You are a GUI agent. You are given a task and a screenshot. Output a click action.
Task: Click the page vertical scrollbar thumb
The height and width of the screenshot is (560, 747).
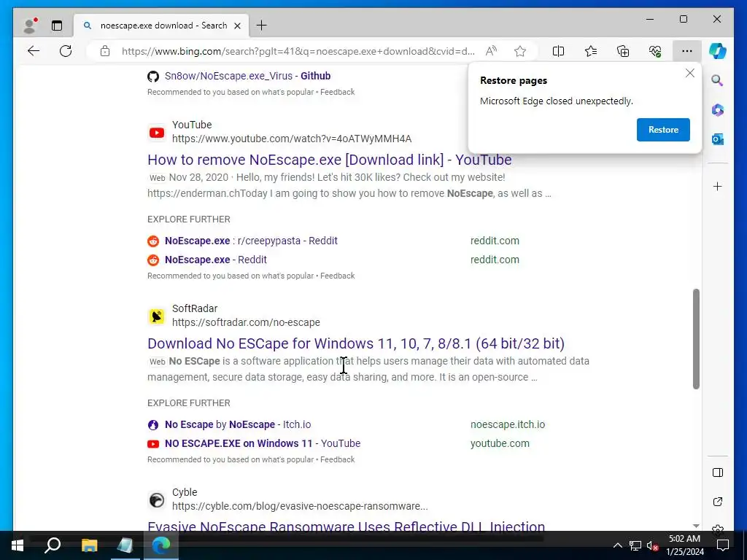click(696, 338)
